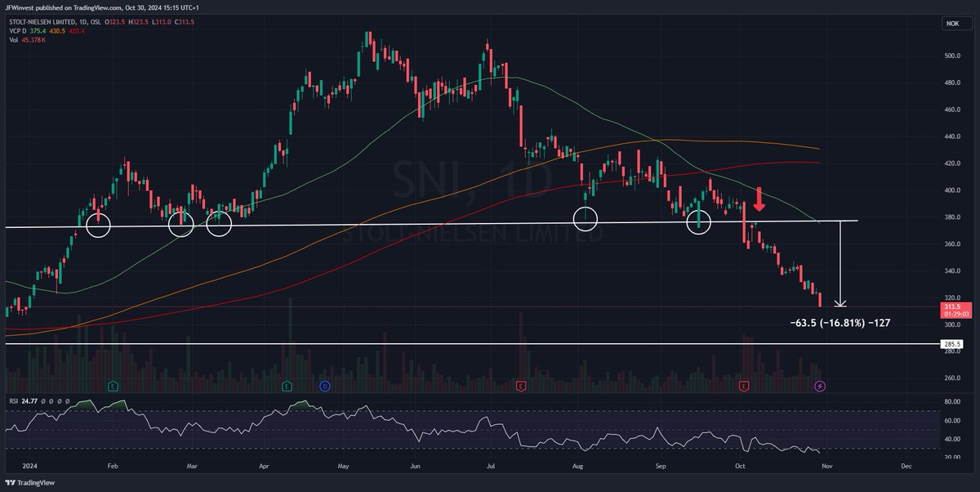Screen dimensions: 980x492
Task: Click the 480.0 price axis label
Action: click(952, 83)
